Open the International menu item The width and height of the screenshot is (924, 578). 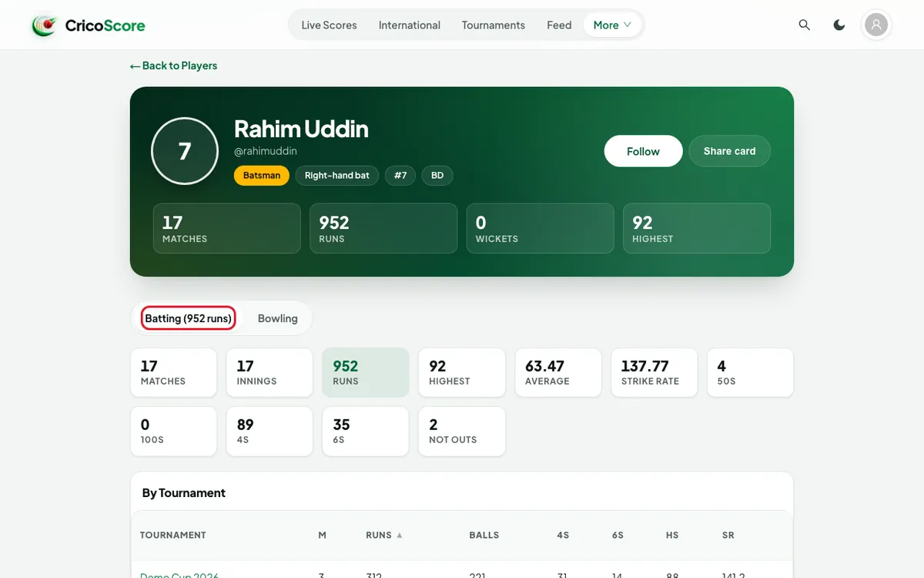pos(410,25)
